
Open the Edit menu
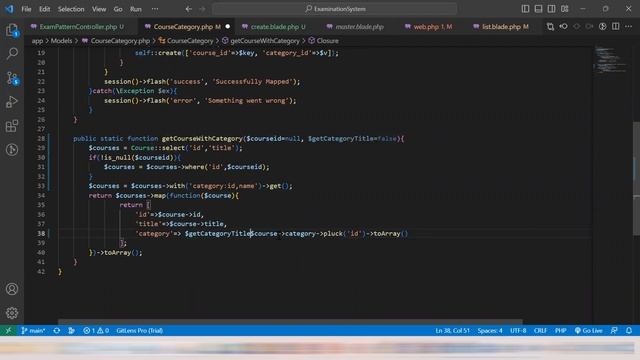point(44,9)
